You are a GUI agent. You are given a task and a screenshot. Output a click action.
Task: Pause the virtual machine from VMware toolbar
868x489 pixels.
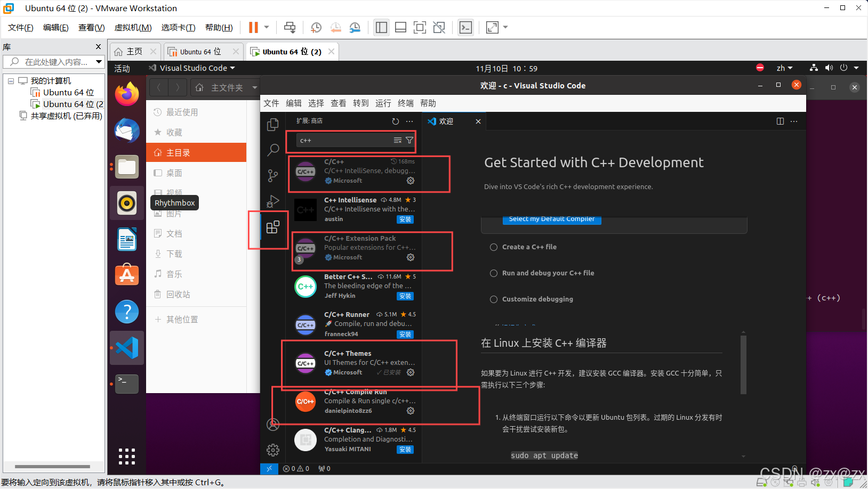[253, 27]
